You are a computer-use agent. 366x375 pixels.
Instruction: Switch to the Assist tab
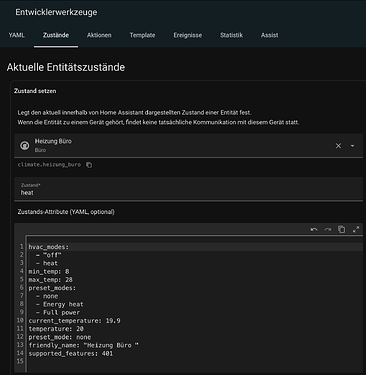pyautogui.click(x=269, y=35)
